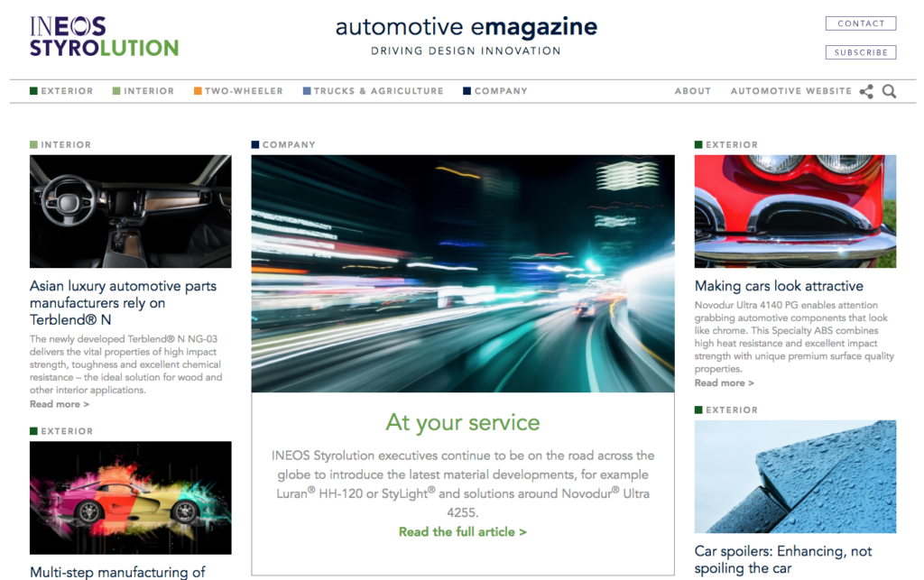924x580 pixels.
Task: Open the search magnifier icon
Action: coord(889,91)
